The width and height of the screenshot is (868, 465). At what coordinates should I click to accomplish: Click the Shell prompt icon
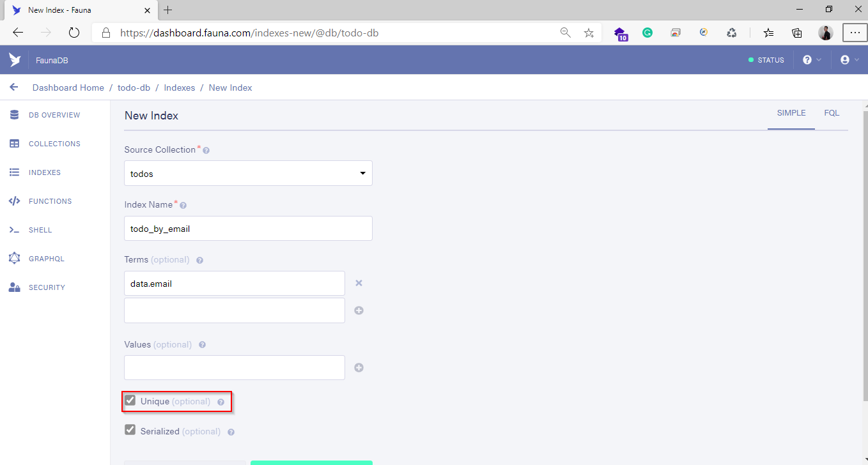14,230
